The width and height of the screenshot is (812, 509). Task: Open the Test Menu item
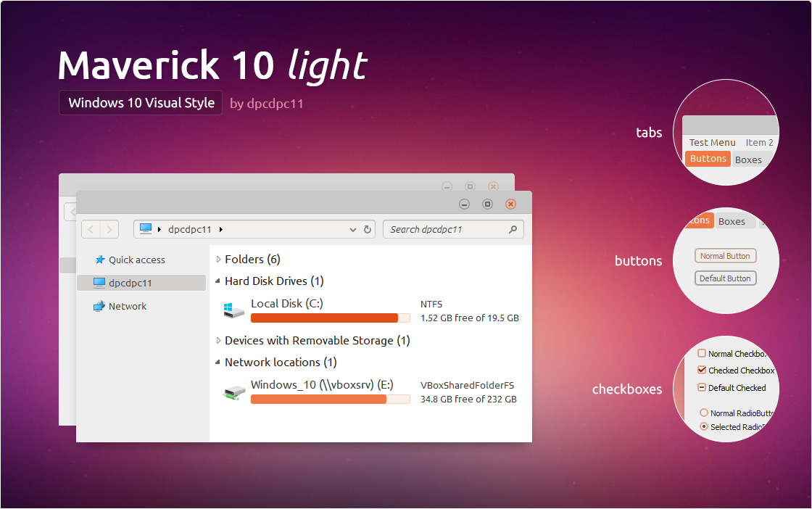click(x=712, y=142)
